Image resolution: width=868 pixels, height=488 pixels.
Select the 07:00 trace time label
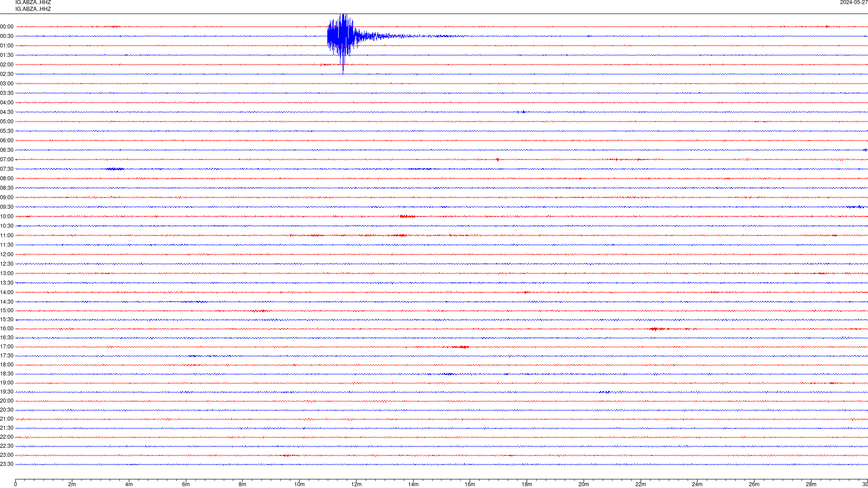point(7,160)
